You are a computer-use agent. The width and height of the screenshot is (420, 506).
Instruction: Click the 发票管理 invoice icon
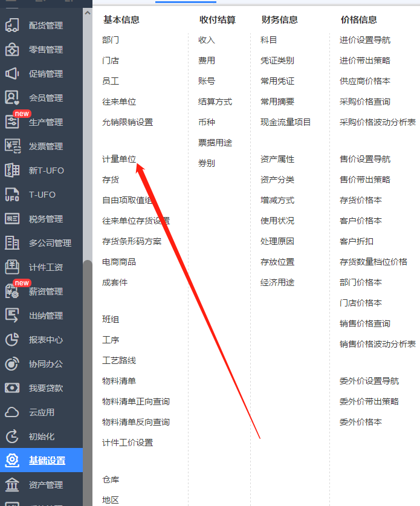tap(13, 146)
